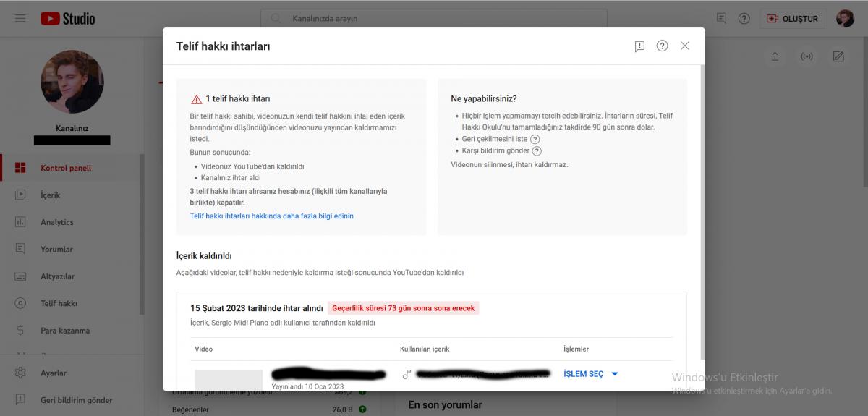Click the OLUŞTUR create button

point(793,19)
